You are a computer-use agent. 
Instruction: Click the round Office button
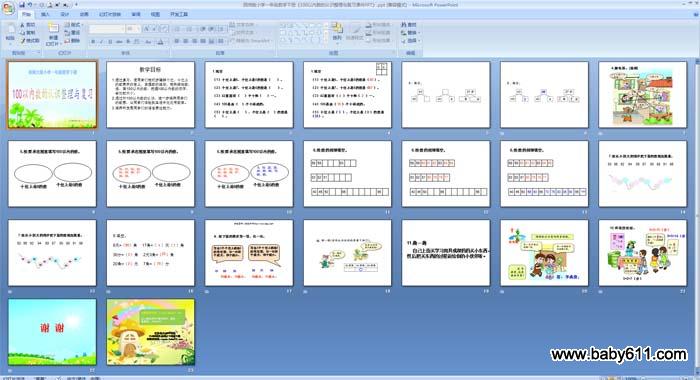(8, 8)
